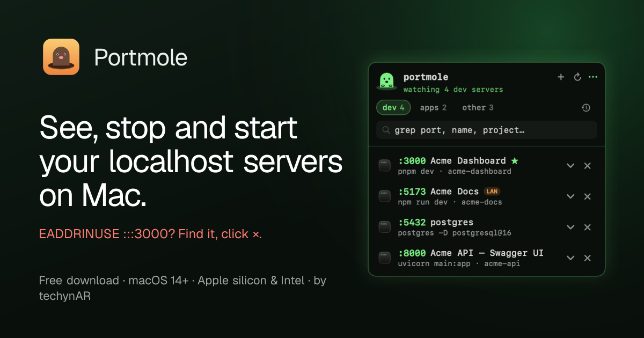Image resolution: width=644 pixels, height=338 pixels.
Task: Click the :3000 port number
Action: point(412,160)
